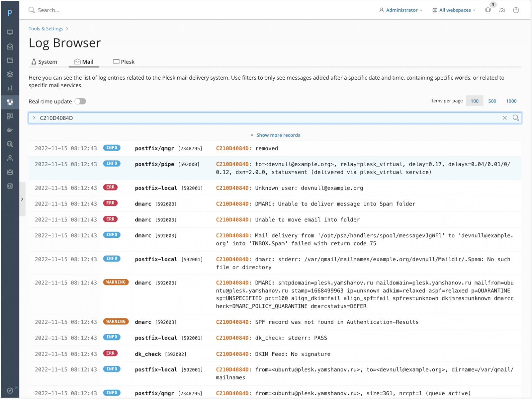Click the stacked layers icon in the sidebar

(10, 74)
